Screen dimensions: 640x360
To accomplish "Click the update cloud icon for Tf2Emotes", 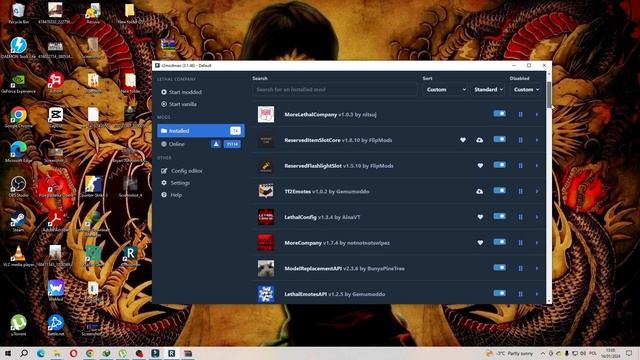I will click(480, 191).
